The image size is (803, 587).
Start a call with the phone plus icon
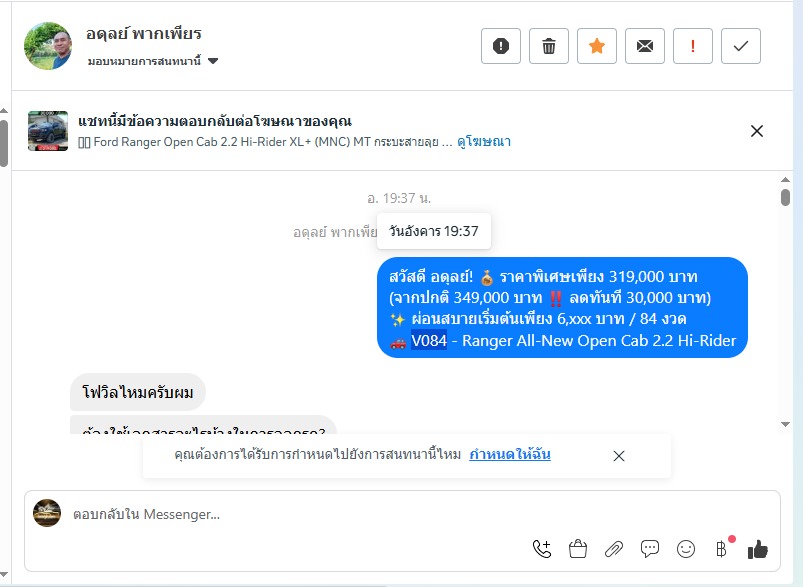[x=542, y=549]
